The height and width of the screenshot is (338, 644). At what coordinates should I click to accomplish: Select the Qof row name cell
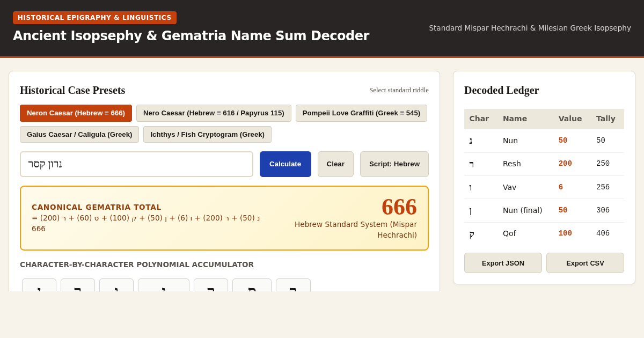[x=509, y=233]
